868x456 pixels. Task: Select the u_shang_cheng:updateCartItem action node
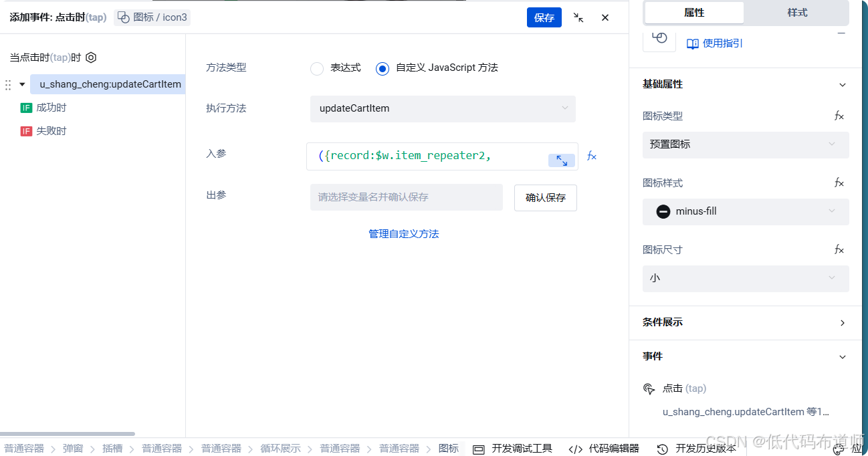(108, 84)
